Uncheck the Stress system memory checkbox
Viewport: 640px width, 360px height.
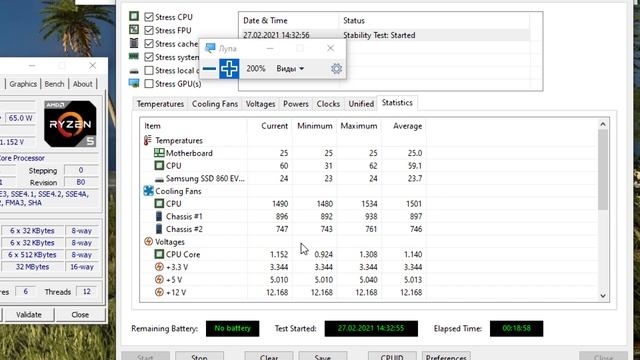(149, 57)
